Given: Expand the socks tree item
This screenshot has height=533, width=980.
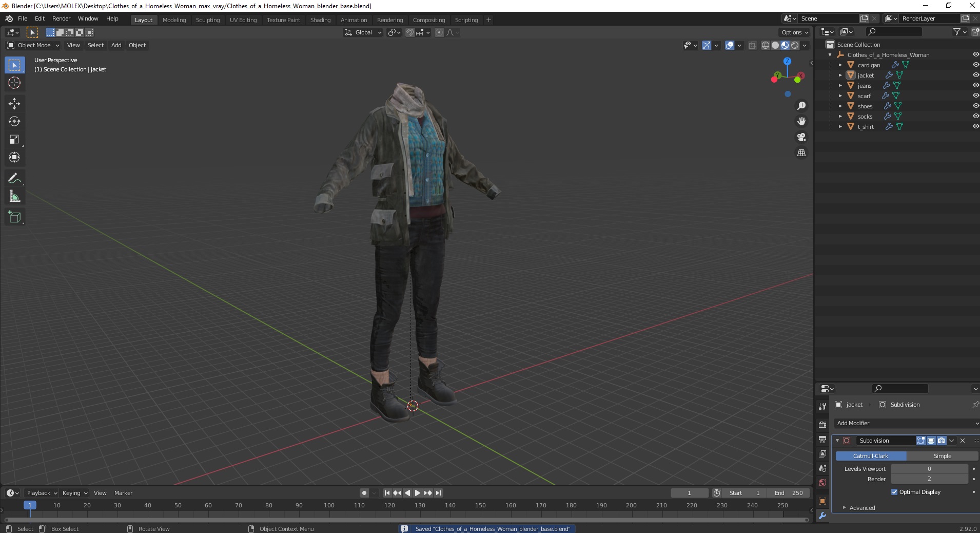Looking at the screenshot, I should tap(840, 117).
